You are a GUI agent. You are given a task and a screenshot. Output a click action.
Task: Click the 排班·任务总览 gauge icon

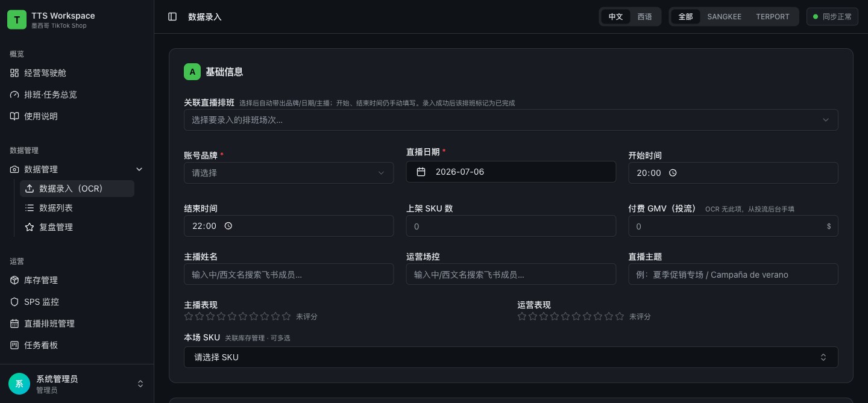(x=14, y=95)
